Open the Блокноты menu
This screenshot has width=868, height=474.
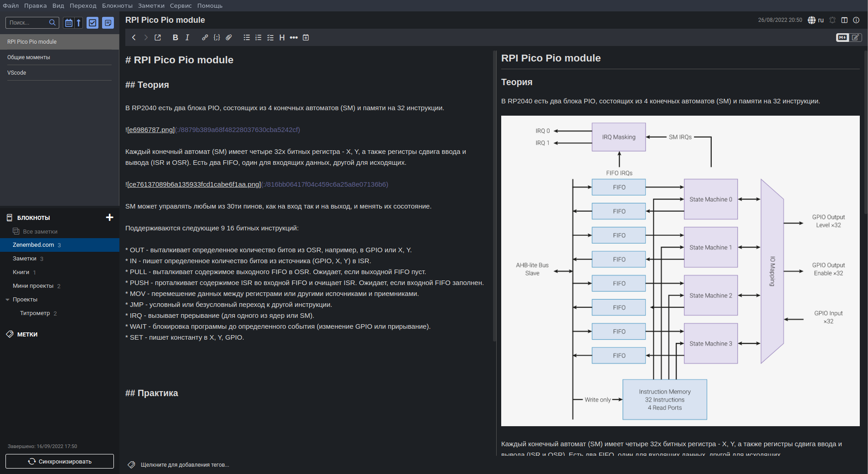click(117, 5)
